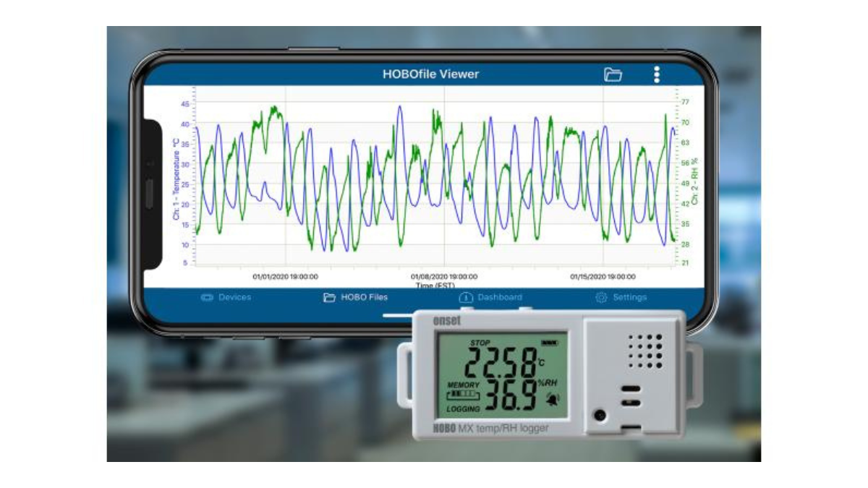Click the sensor vent grille on logger

[x=644, y=351]
